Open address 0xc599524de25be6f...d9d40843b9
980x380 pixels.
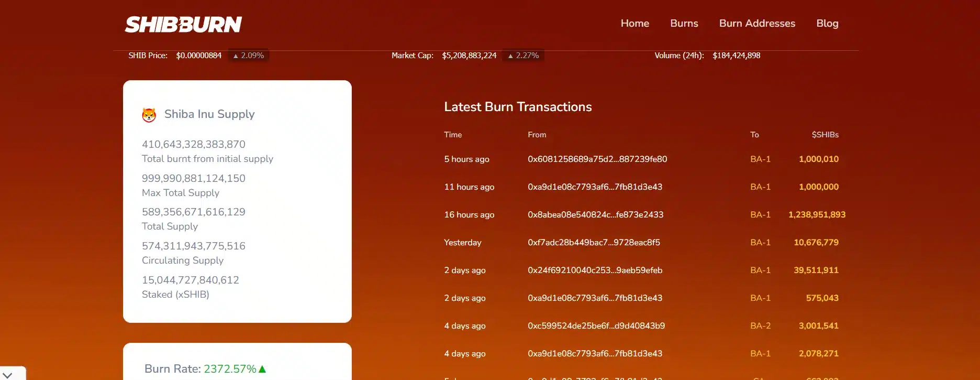(x=596, y=325)
